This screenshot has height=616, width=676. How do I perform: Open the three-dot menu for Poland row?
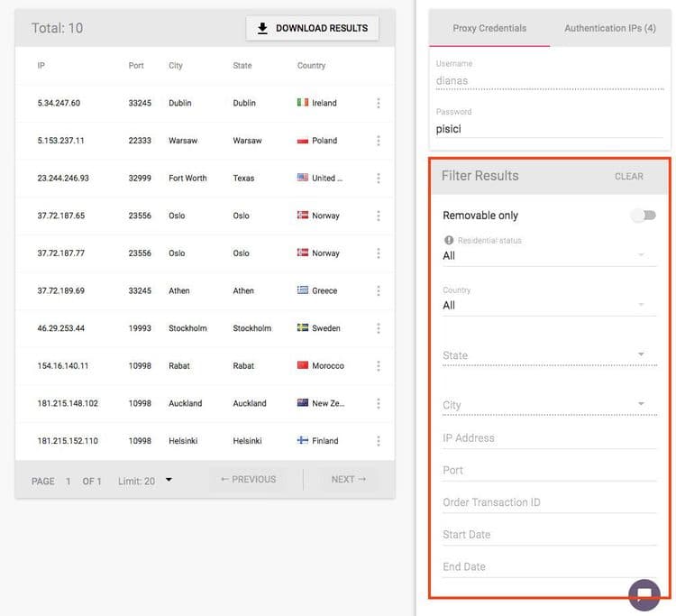[378, 141]
